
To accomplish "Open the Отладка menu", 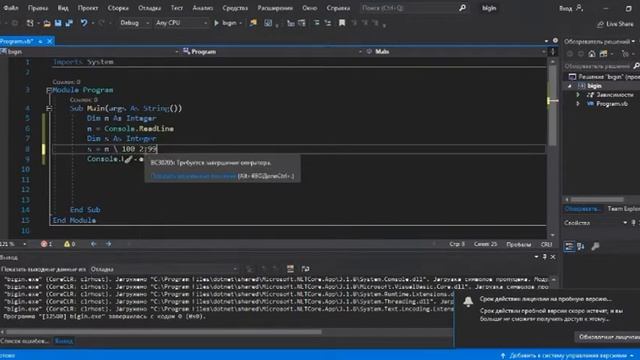I will click(149, 8).
